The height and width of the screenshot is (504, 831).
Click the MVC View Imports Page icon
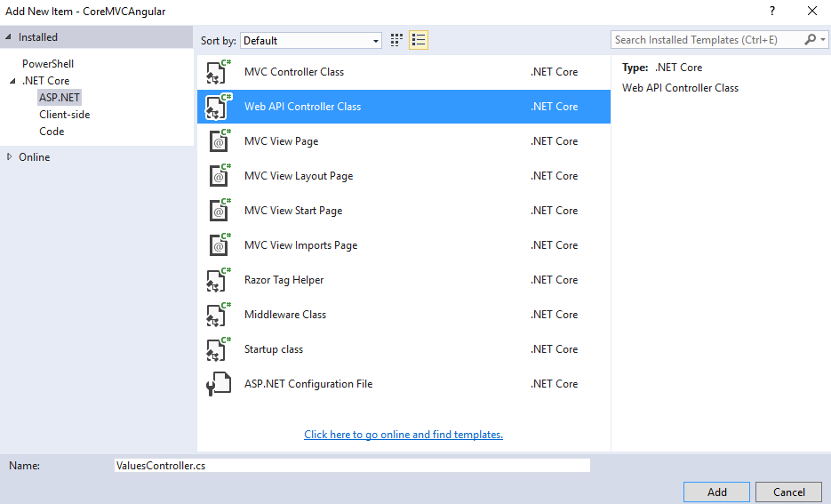tap(219, 245)
